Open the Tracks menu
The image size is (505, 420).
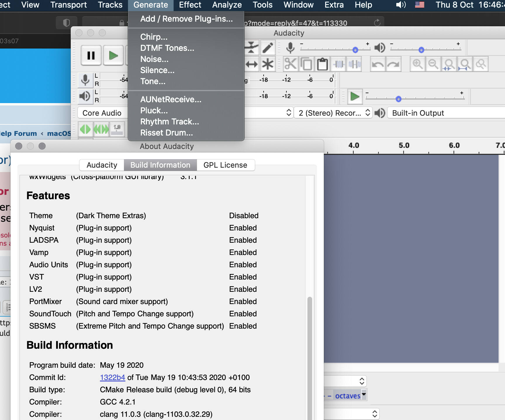pos(110,5)
